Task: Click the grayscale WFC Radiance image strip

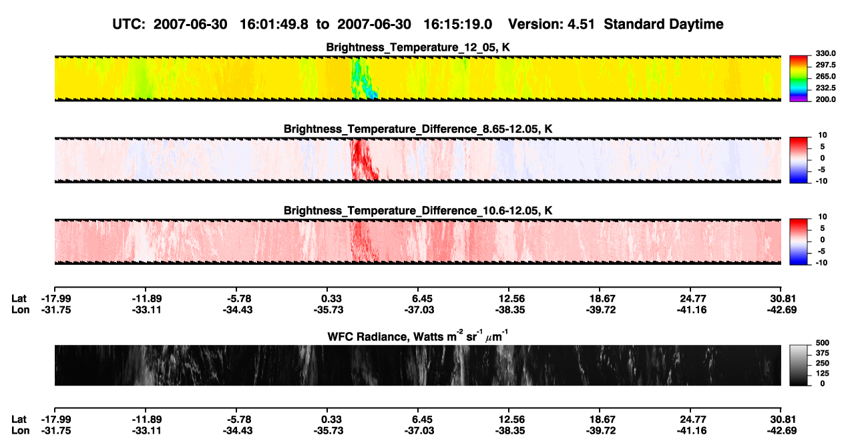Action: coord(417,365)
